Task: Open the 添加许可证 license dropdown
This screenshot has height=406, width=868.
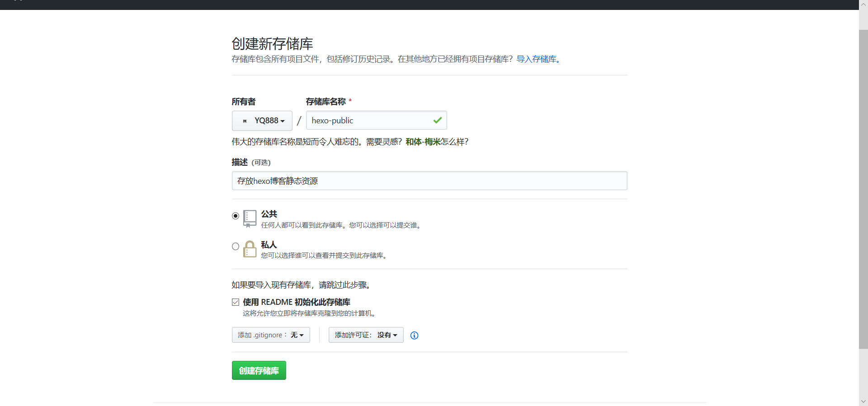Action: 366,335
